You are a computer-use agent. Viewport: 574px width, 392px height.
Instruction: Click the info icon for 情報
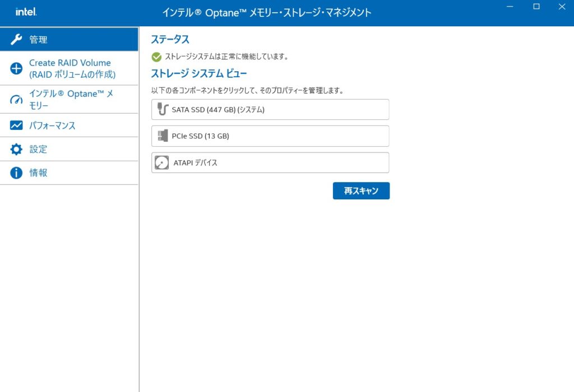tap(16, 172)
